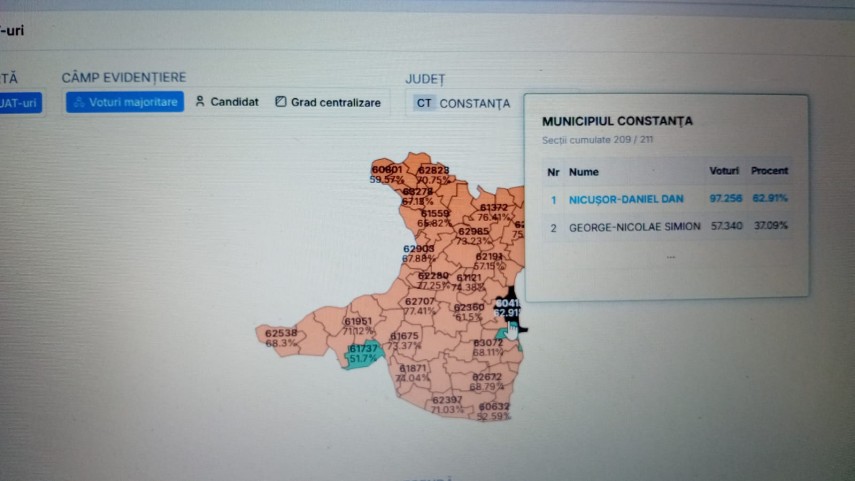Click NICUȘOR-DANIEL DAN name in results table
The width and height of the screenshot is (855, 481).
(626, 200)
